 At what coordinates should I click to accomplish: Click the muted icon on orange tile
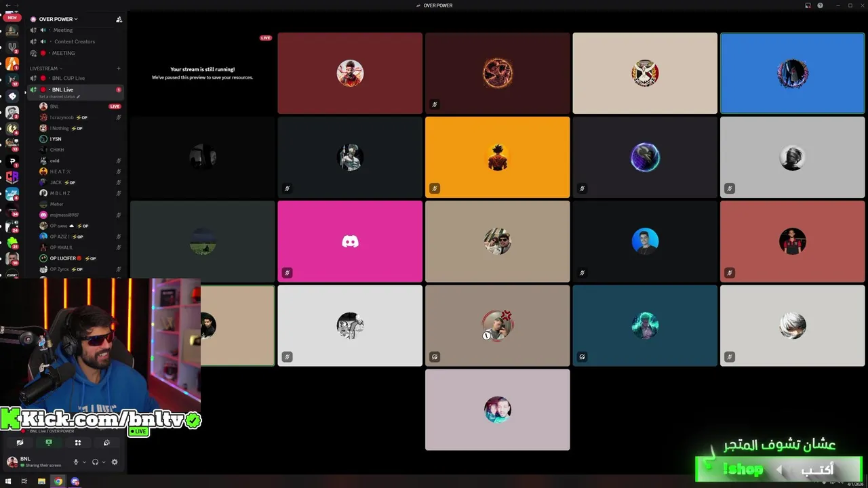click(434, 188)
